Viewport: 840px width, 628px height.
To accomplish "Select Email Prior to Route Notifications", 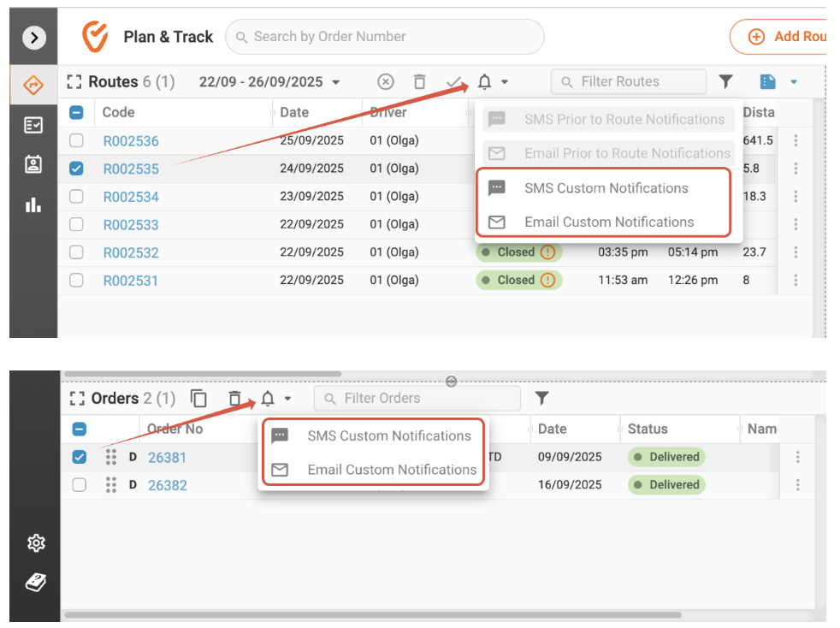I will [x=608, y=153].
